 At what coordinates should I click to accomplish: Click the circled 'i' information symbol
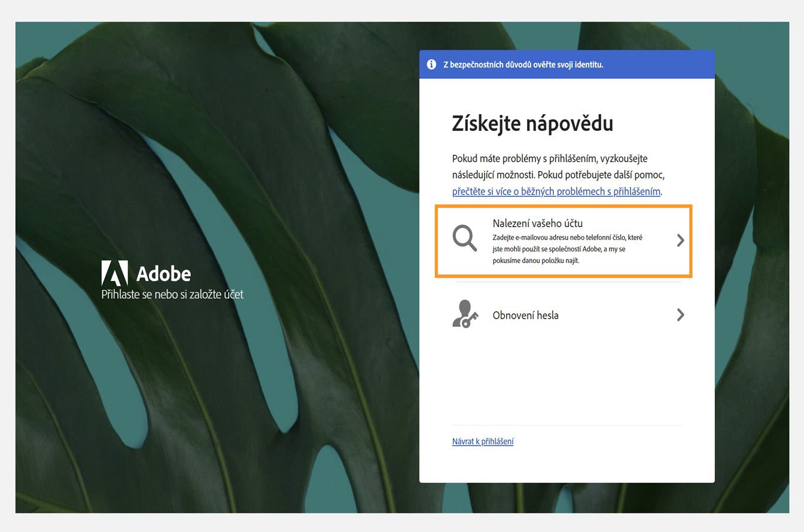[x=432, y=64]
